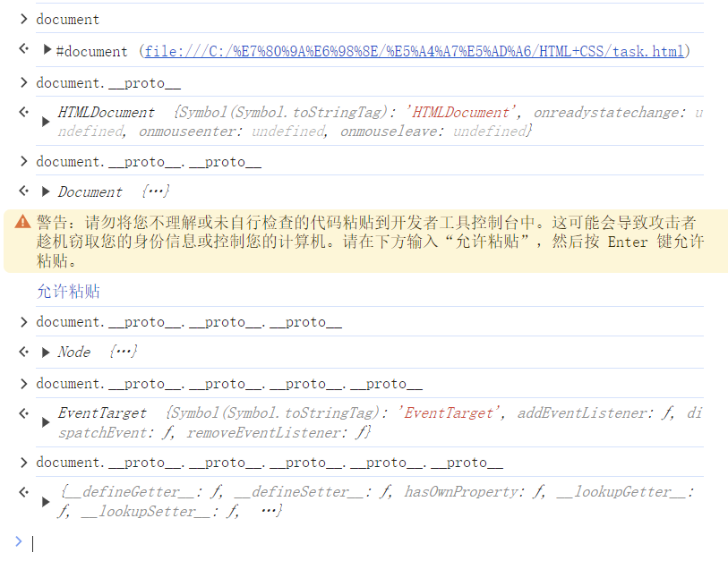The width and height of the screenshot is (728, 561).
Task: Click the input chevron beside document.__proto__ command
Action: 23,82
